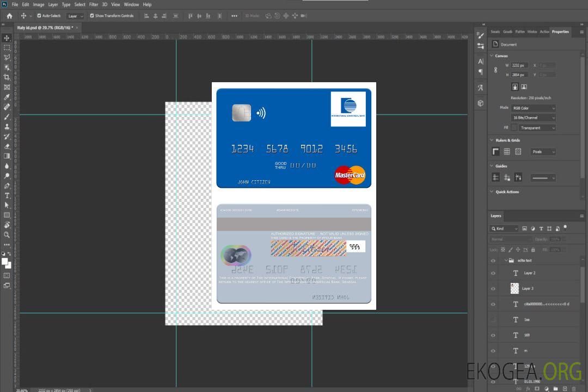Click the Home icon in options bar
588x392 pixels.
(x=9, y=16)
